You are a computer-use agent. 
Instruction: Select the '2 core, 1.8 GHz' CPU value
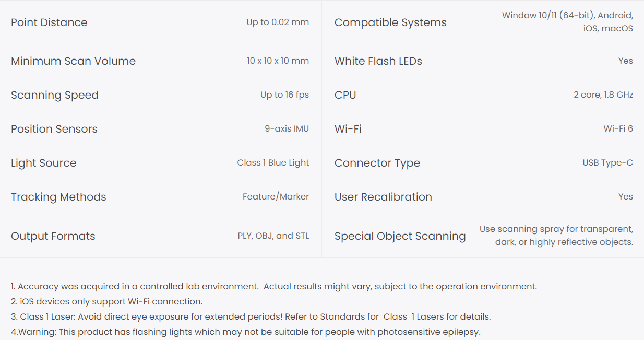[x=603, y=95]
